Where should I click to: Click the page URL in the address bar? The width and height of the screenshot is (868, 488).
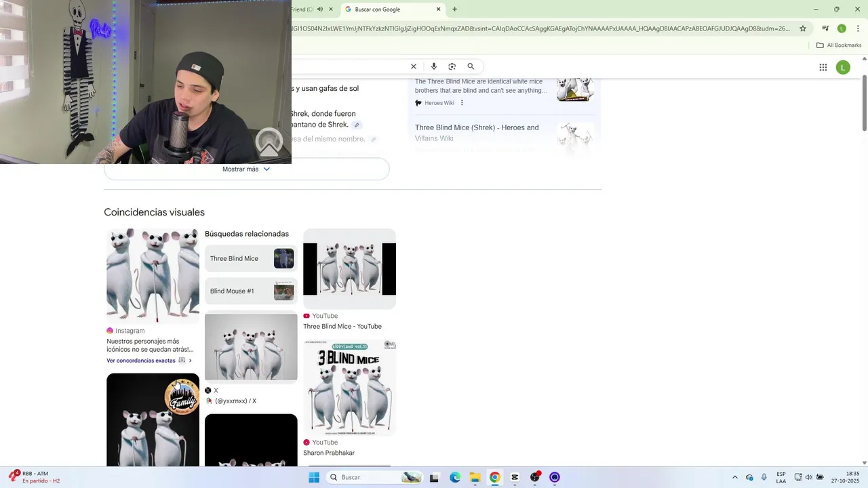pyautogui.click(x=541, y=28)
